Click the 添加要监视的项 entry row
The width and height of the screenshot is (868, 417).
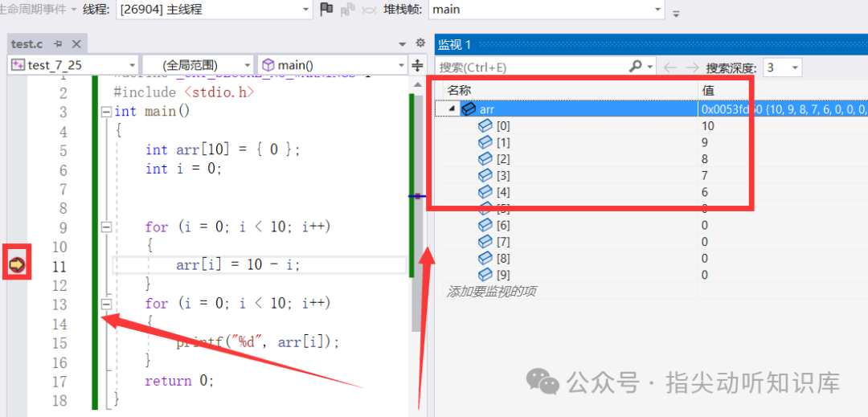[491, 291]
